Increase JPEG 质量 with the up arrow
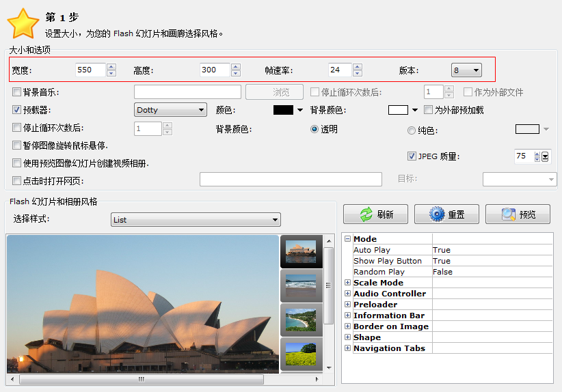This screenshot has height=392, width=562. (537, 154)
